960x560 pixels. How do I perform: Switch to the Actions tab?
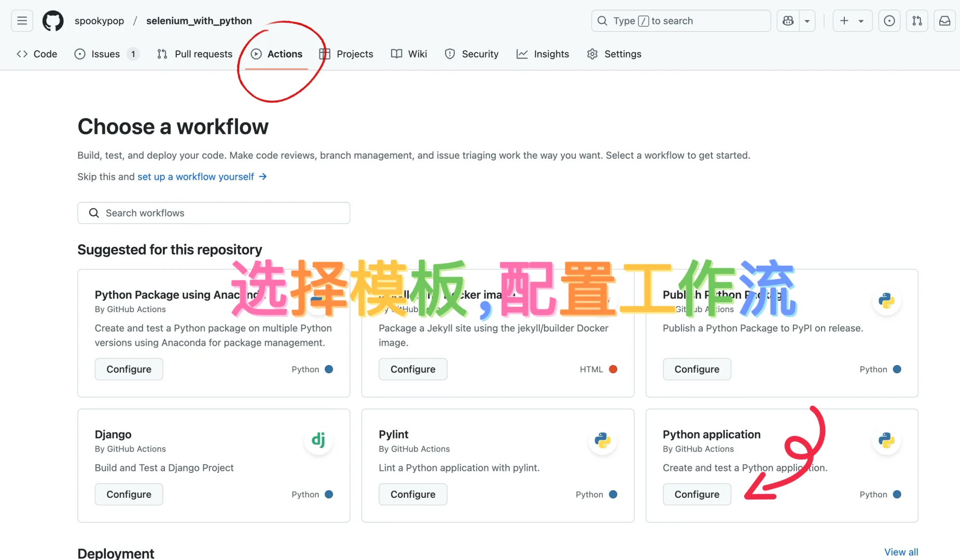[x=278, y=54]
